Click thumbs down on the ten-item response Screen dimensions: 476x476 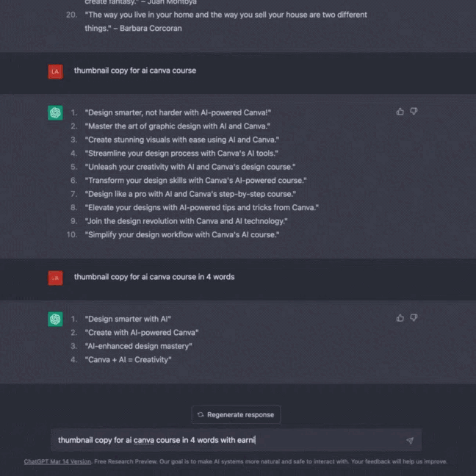coord(414,112)
